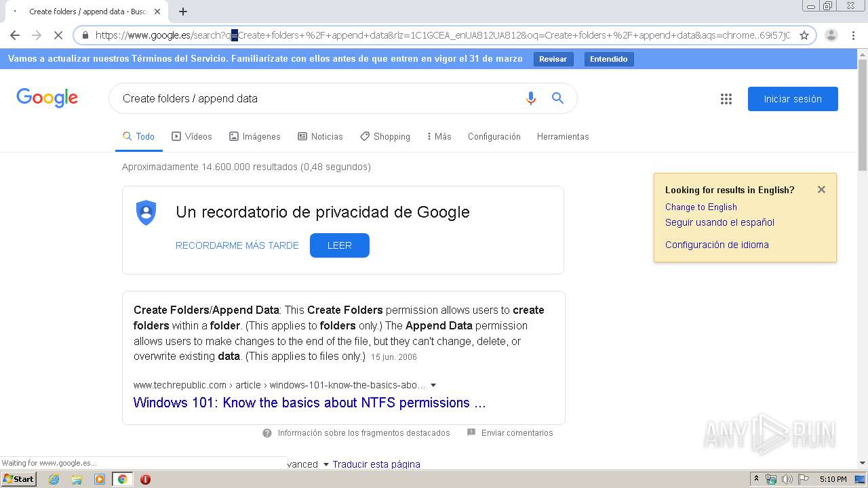This screenshot has height=488, width=868.
Task: Open Chrome profile avatar icon
Action: (831, 35)
